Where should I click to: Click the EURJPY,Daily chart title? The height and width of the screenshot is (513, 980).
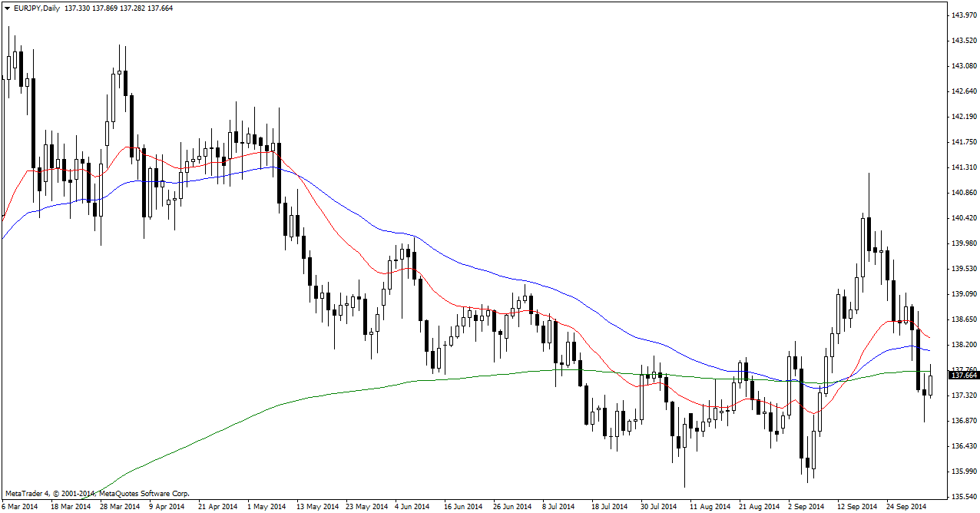tap(37, 8)
